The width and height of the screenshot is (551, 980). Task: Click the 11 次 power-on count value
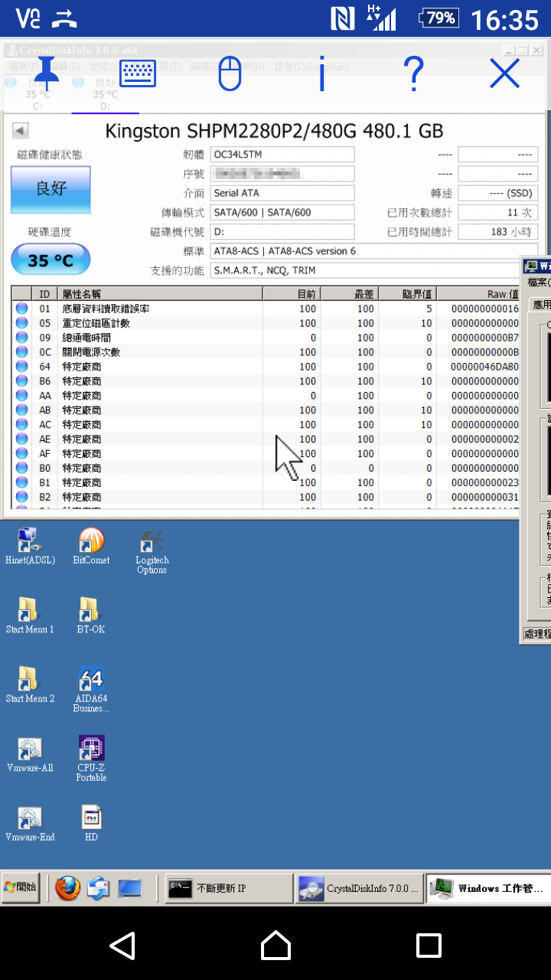[497, 212]
